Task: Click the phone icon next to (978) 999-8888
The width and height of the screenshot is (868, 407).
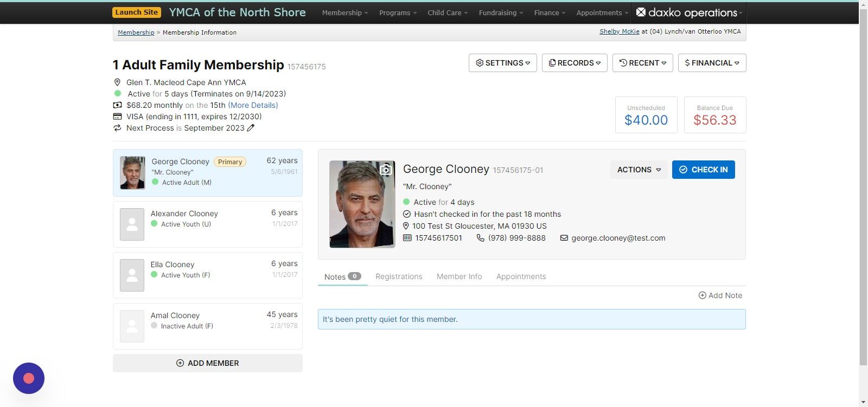Action: coord(480,238)
